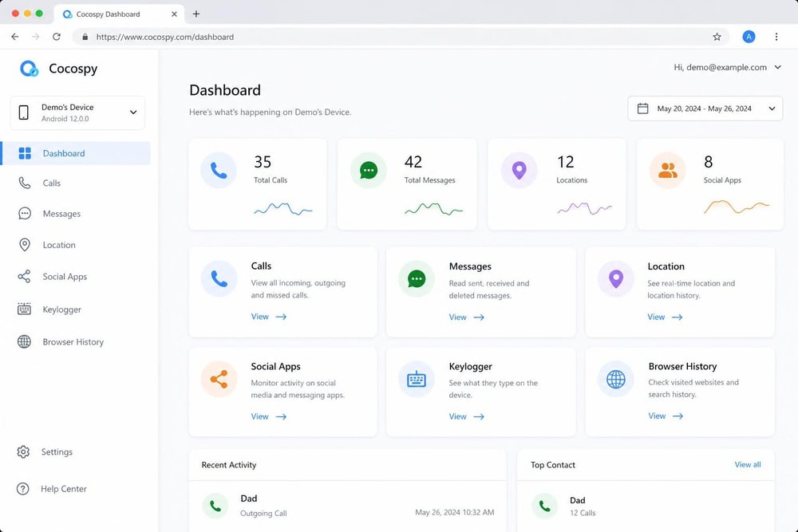This screenshot has height=532, width=798.
Task: Bookmark the page with the star icon
Action: [x=717, y=37]
